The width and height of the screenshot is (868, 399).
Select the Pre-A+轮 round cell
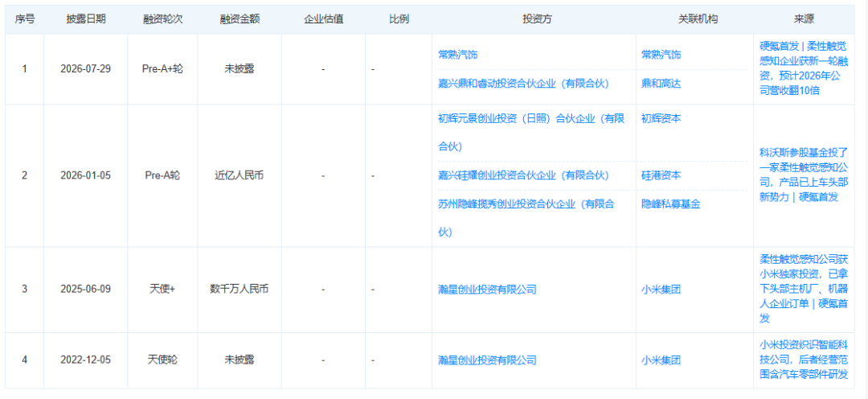pyautogui.click(x=162, y=69)
